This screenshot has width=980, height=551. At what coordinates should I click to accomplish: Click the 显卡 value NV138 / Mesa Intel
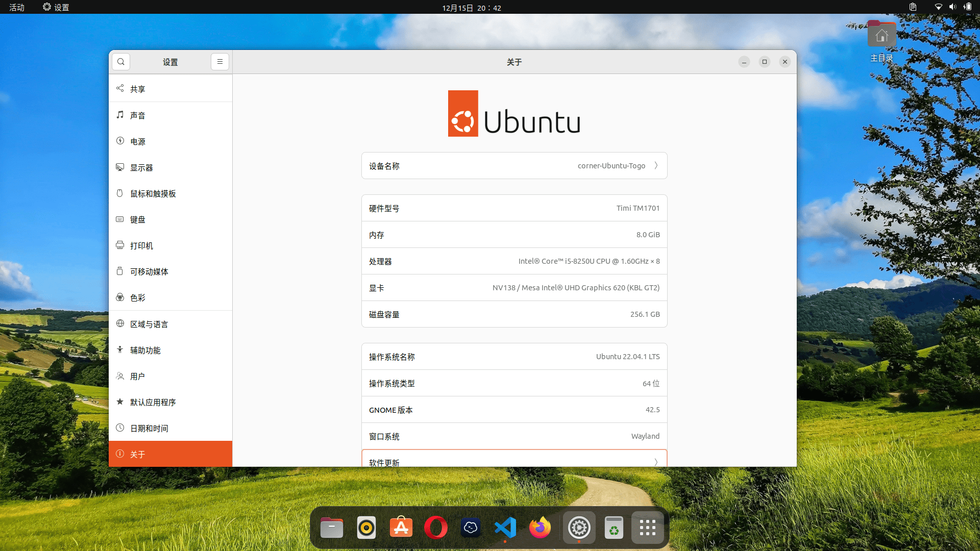click(576, 287)
